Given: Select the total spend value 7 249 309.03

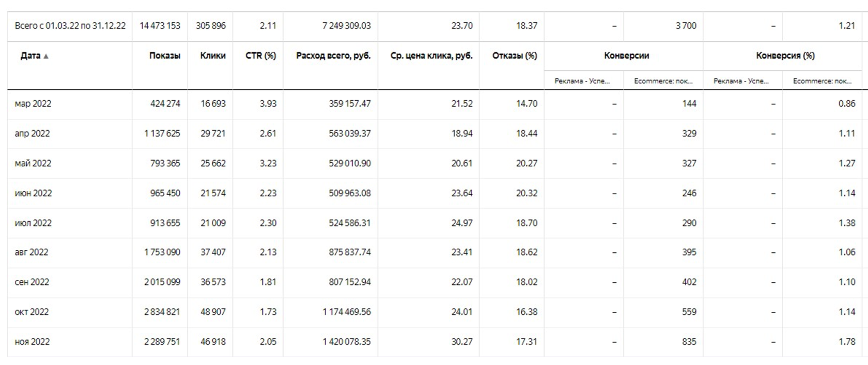Looking at the screenshot, I should (x=346, y=26).
